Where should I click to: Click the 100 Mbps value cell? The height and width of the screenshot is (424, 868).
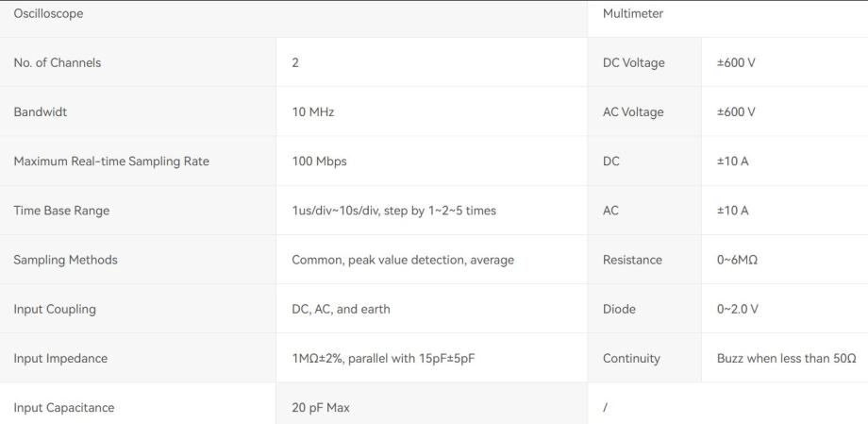pyautogui.click(x=319, y=161)
